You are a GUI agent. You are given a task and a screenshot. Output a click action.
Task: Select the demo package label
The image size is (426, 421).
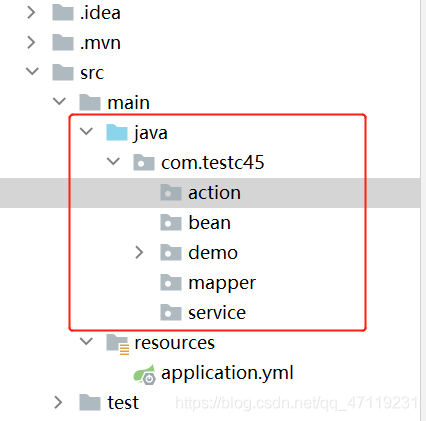[213, 252]
